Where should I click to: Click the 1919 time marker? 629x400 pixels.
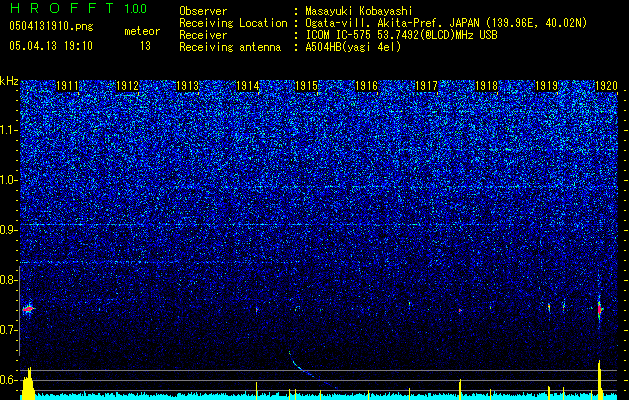[546, 86]
